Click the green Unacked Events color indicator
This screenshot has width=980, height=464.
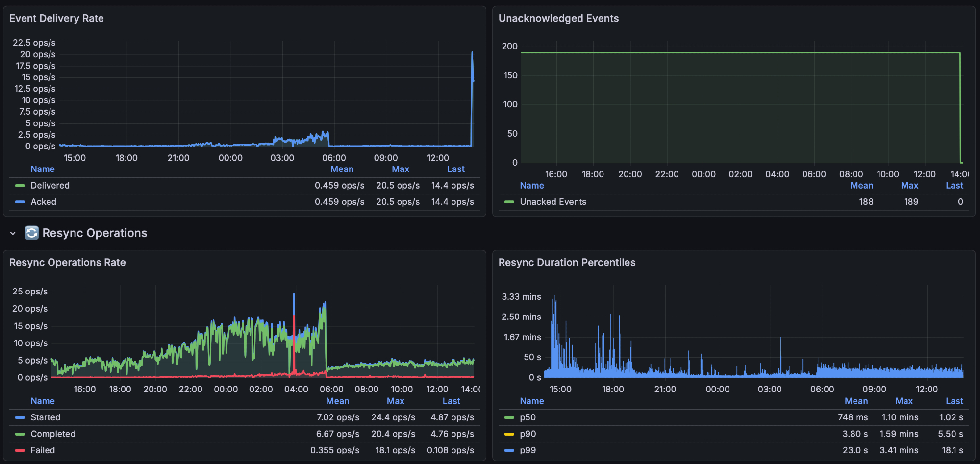click(509, 202)
